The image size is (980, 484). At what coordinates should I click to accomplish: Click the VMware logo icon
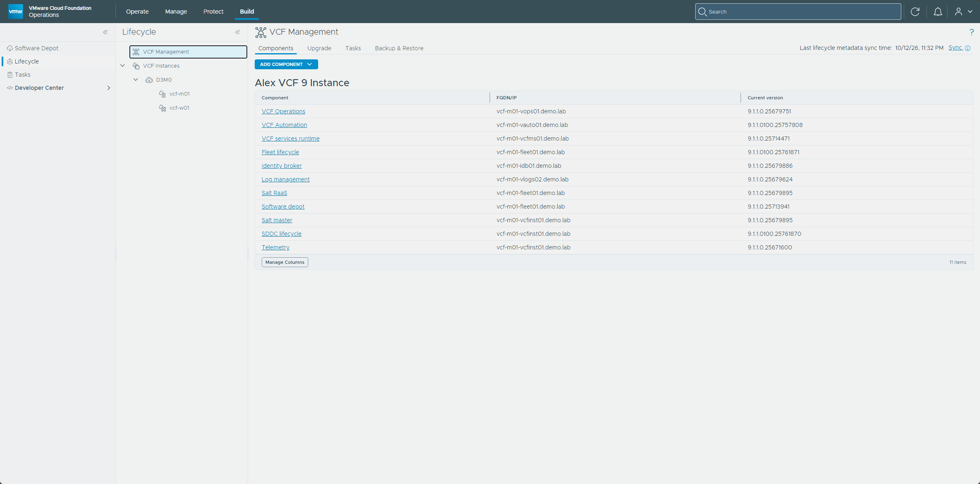(x=16, y=12)
